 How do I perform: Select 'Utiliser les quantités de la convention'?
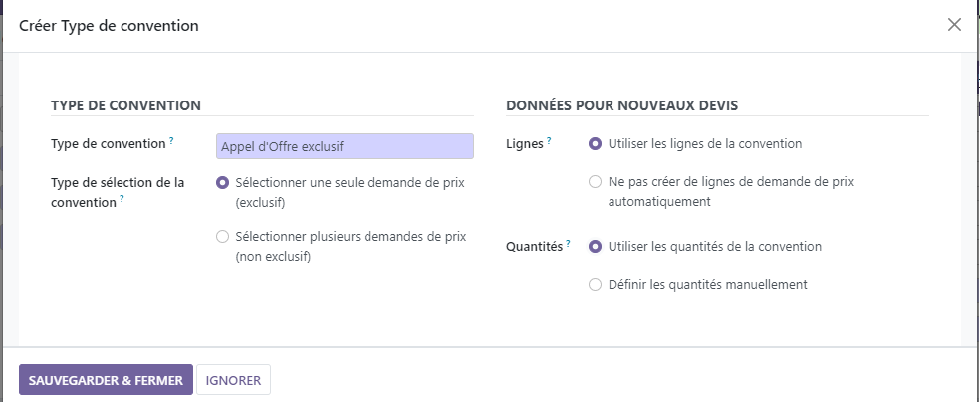595,247
